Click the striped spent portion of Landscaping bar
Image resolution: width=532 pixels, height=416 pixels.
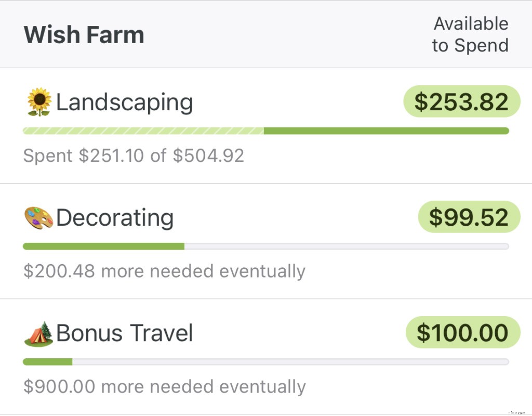click(143, 131)
